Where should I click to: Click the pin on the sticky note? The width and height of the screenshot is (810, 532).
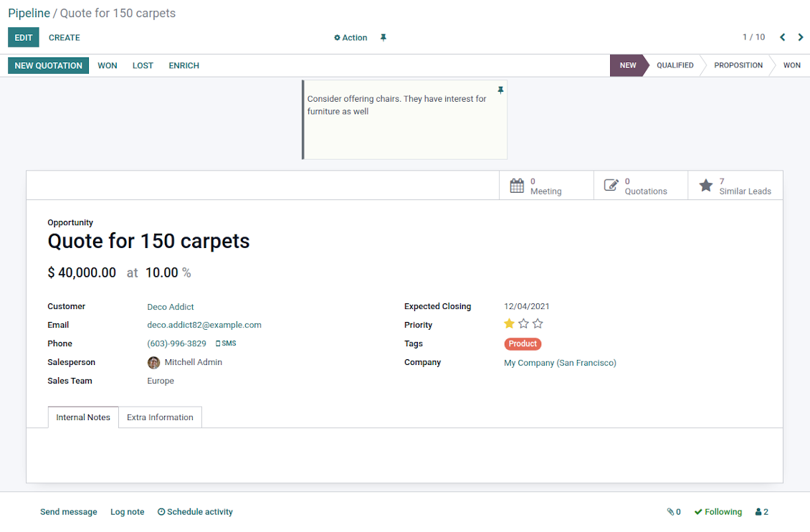(x=500, y=90)
